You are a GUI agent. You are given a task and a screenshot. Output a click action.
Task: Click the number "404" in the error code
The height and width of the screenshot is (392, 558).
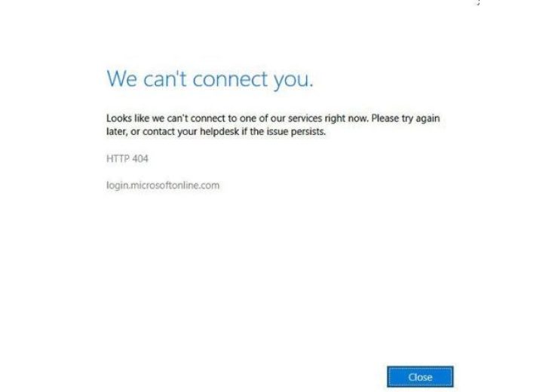click(x=139, y=158)
